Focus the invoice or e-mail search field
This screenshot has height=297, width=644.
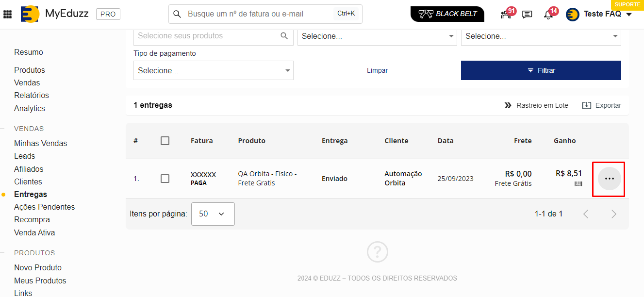(260, 14)
